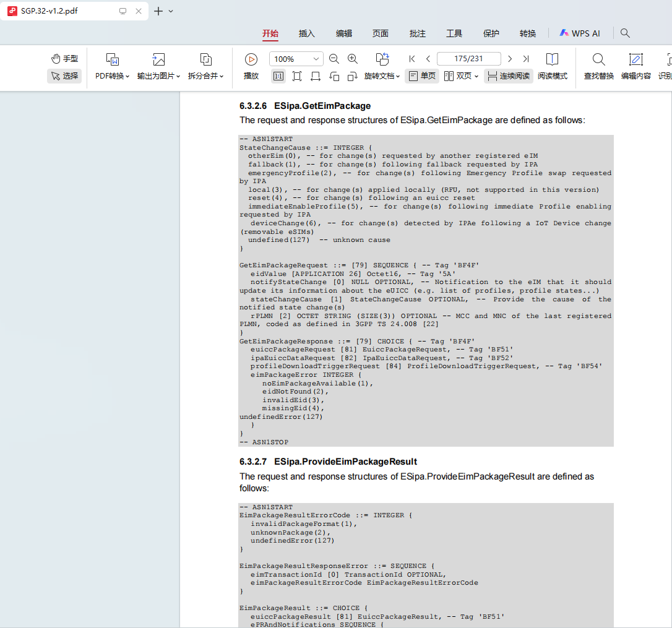Go to previous page arrow

(x=428, y=59)
